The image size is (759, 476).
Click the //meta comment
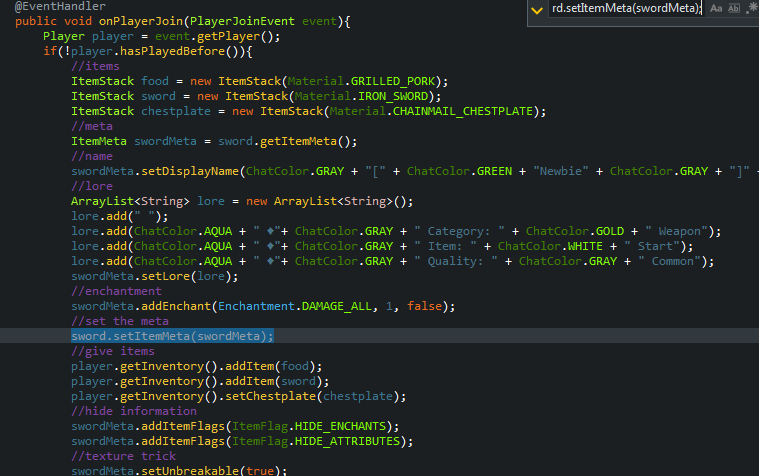click(92, 126)
